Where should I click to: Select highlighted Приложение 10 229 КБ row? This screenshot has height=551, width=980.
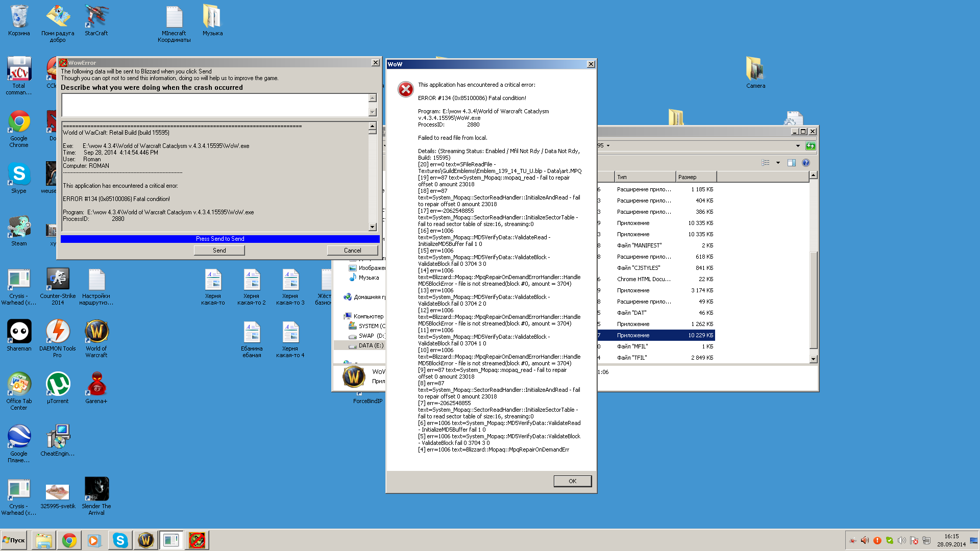(656, 335)
